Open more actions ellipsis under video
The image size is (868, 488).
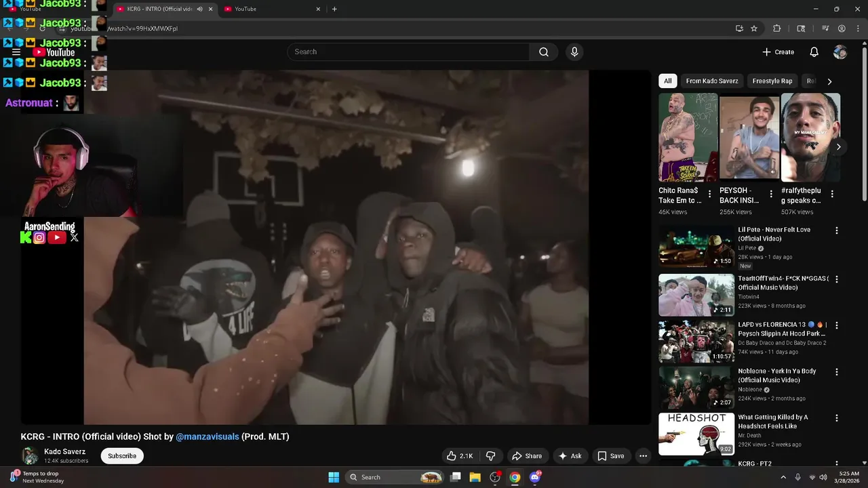click(x=643, y=456)
